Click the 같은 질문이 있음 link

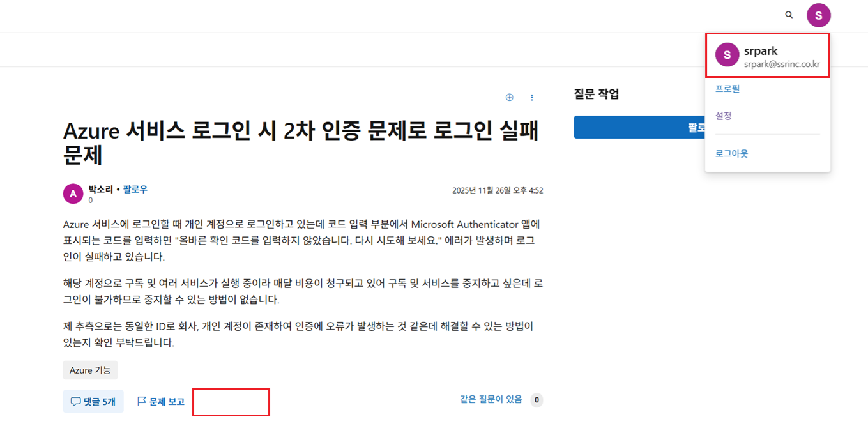tap(491, 399)
